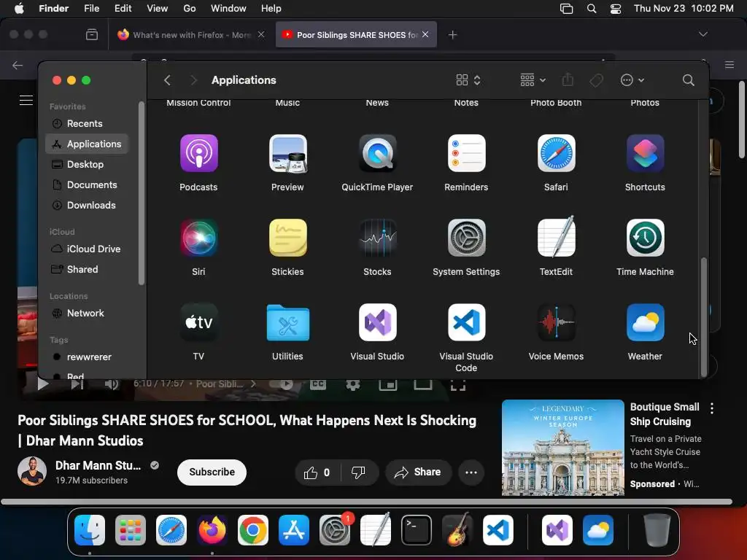The image size is (747, 560).
Task: Click Dhar Mann channel avatar
Action: pyautogui.click(x=32, y=472)
